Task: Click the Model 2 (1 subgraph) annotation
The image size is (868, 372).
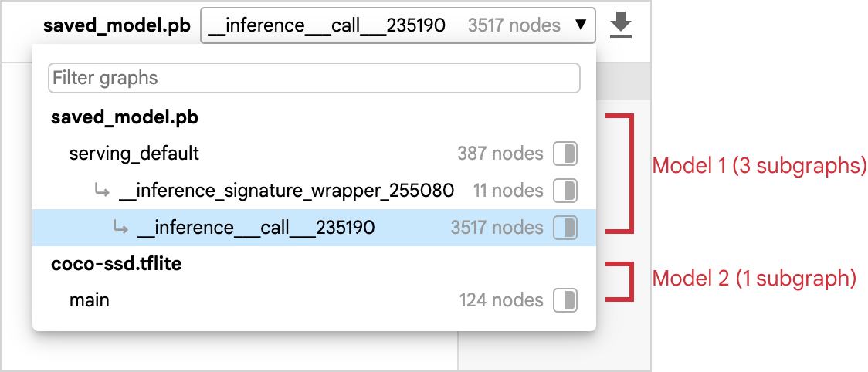Action: point(754,279)
